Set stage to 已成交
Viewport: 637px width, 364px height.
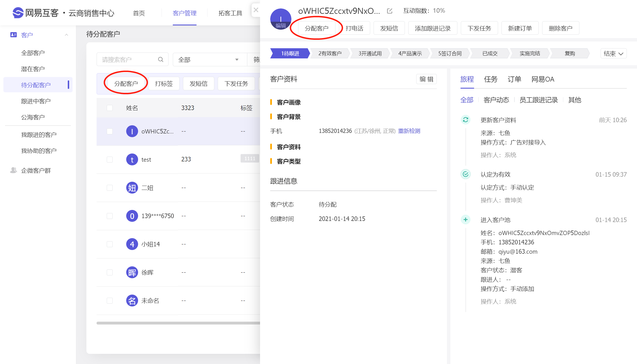pos(490,53)
